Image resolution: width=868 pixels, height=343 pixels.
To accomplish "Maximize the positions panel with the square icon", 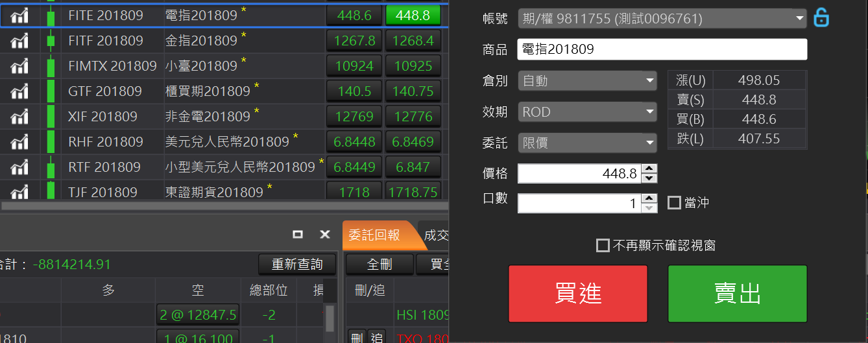I will click(x=298, y=235).
